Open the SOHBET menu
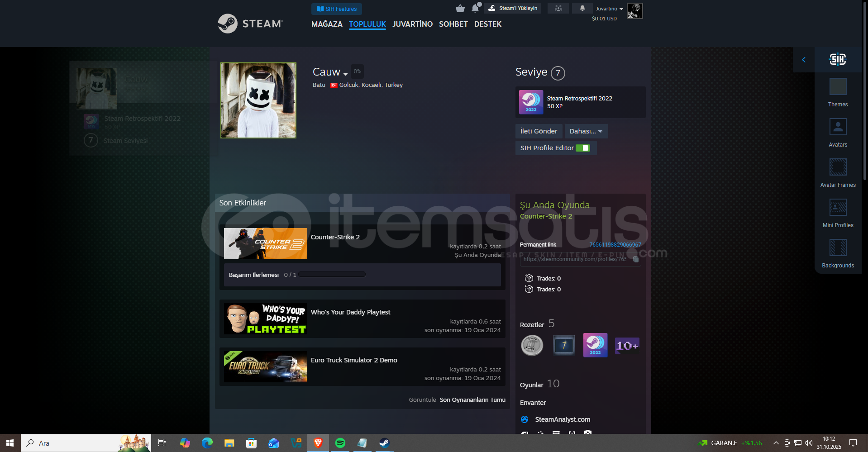 pyautogui.click(x=453, y=24)
